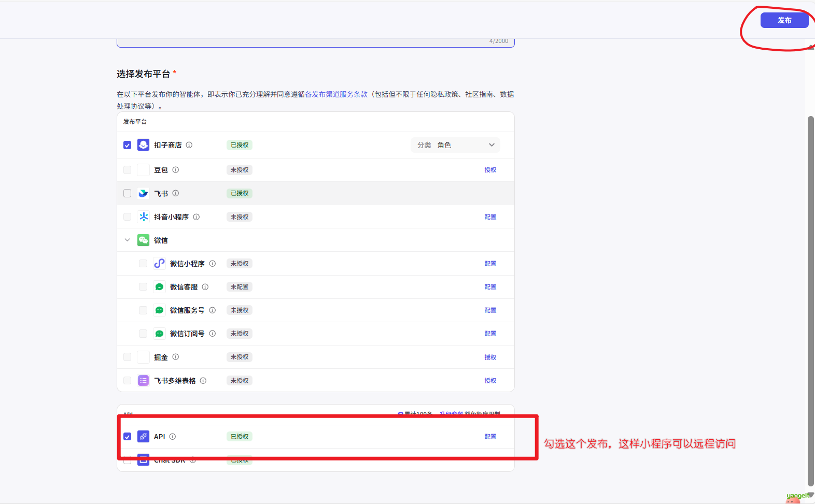
Task: Click the 未配置 tag for 微信客服
Action: pos(240,287)
